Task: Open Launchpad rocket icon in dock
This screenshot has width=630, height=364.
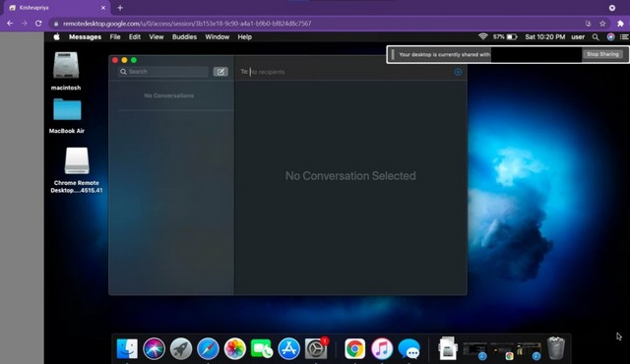Action: point(181,348)
